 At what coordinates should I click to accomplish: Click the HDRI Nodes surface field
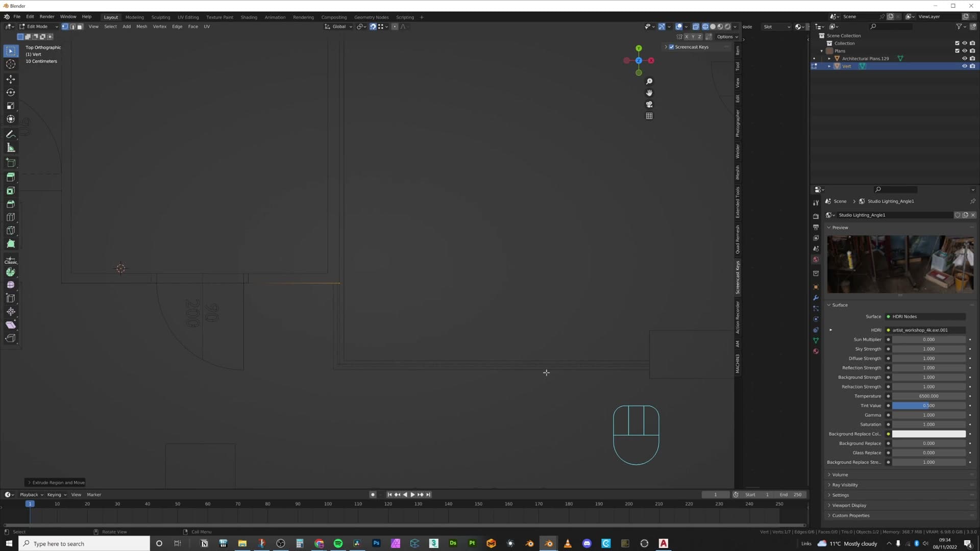click(x=925, y=317)
